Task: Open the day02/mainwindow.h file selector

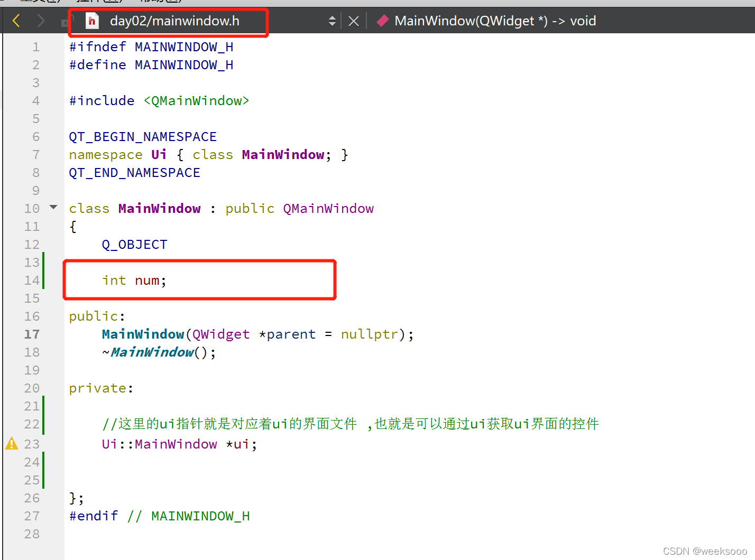Action: click(174, 21)
